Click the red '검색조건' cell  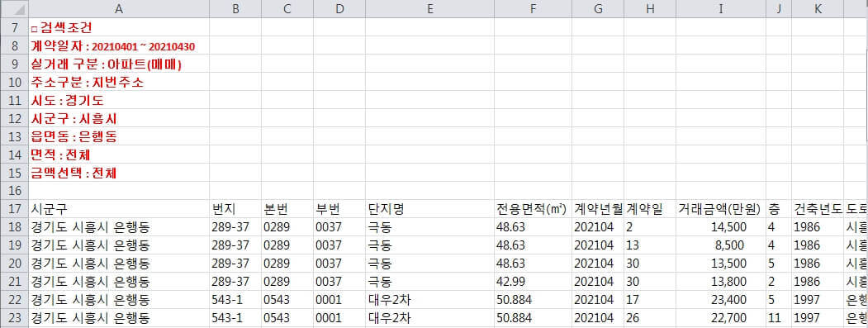118,27
